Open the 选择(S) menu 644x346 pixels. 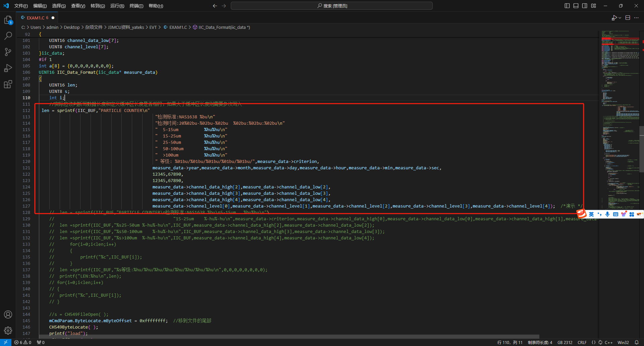pyautogui.click(x=59, y=6)
